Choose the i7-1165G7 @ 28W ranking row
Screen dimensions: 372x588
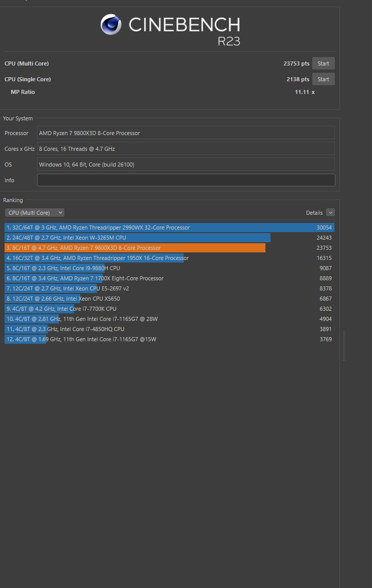169,319
